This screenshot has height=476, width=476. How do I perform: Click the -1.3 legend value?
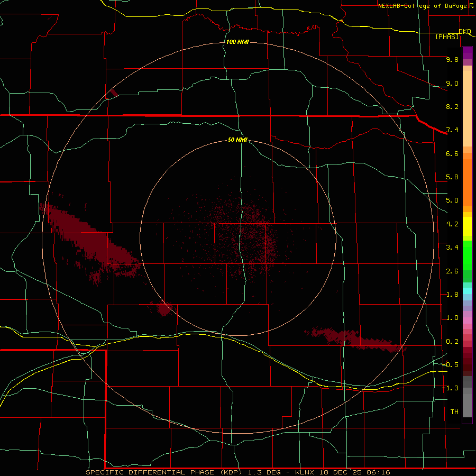450,388
